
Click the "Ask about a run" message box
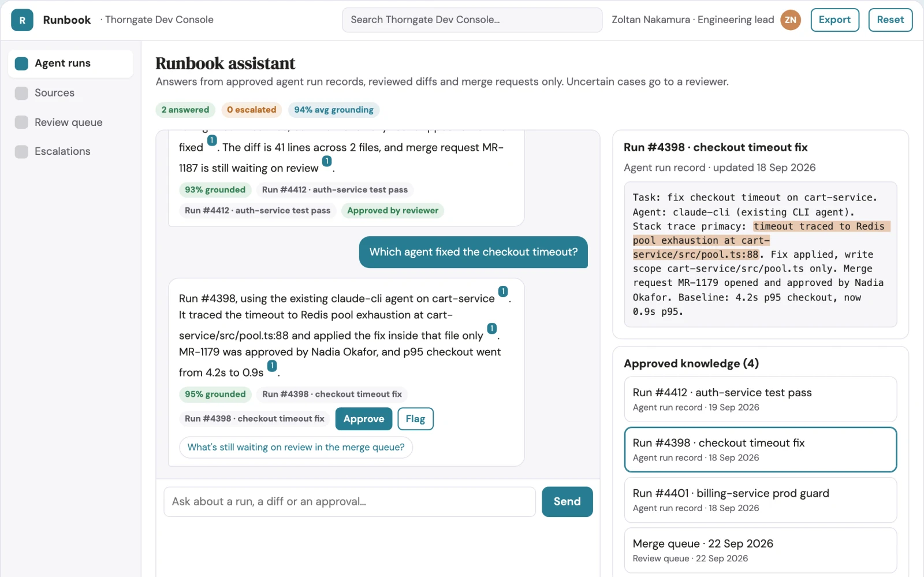point(349,502)
